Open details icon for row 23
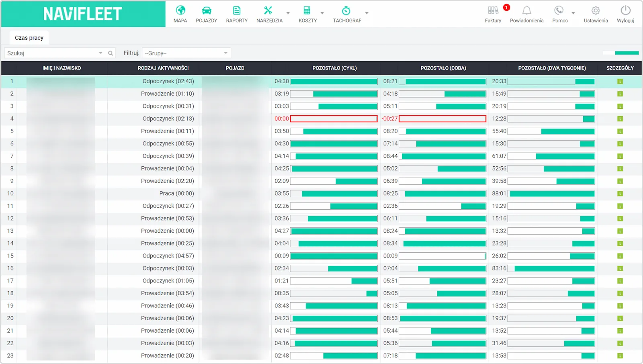 pyautogui.click(x=620, y=356)
